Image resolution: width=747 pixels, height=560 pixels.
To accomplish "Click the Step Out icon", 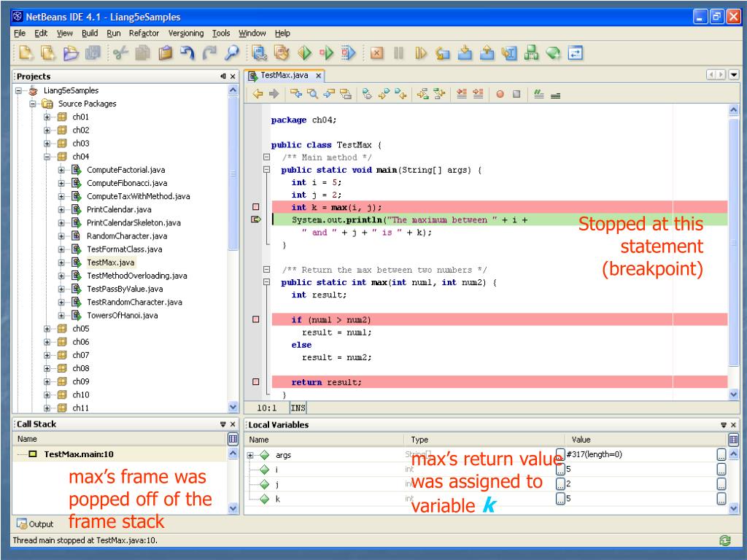I will 487,52.
